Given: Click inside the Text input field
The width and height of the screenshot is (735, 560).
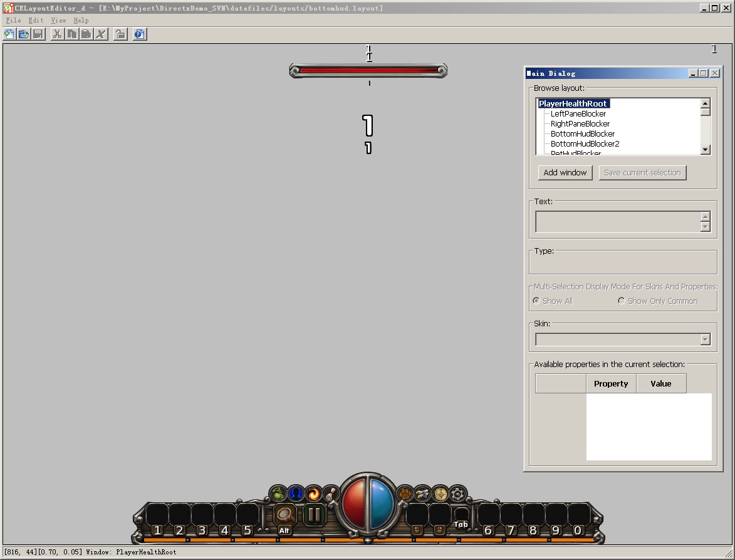Looking at the screenshot, I should [x=617, y=222].
